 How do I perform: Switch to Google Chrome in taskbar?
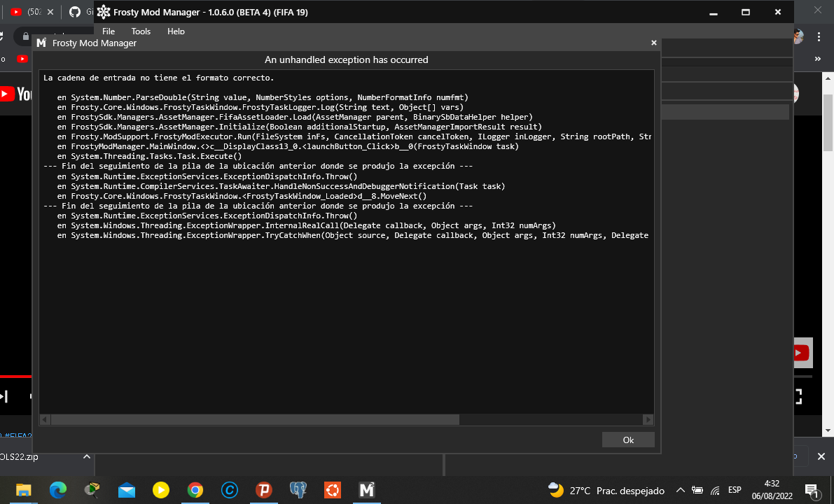pyautogui.click(x=195, y=489)
